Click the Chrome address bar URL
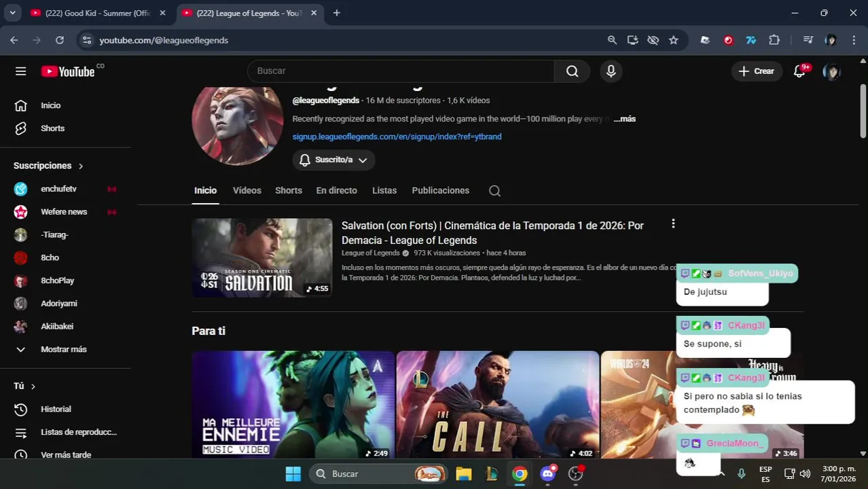This screenshot has height=489, width=868. pos(164,40)
